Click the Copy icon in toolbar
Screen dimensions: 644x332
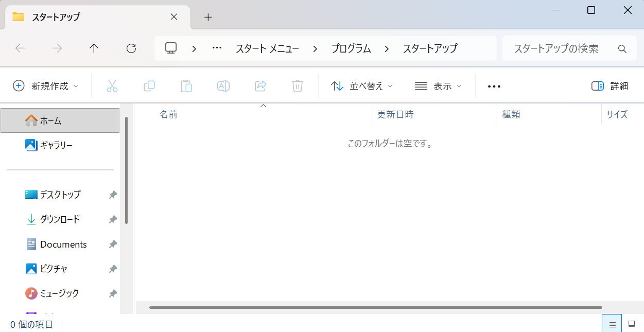149,86
